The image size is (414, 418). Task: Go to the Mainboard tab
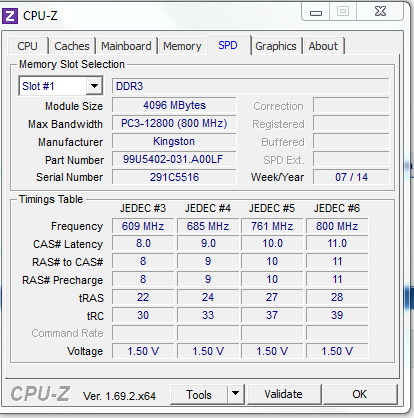point(126,46)
